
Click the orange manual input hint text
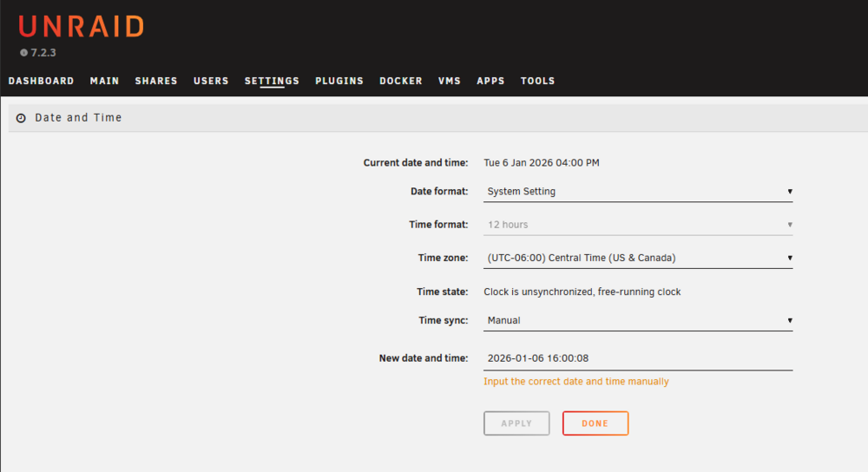575,381
